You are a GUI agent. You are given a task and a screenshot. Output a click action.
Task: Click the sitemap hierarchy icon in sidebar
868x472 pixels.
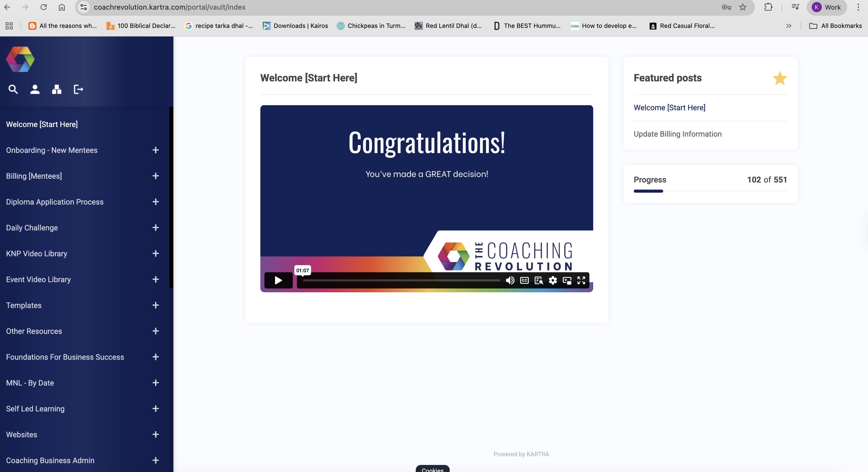pos(57,89)
